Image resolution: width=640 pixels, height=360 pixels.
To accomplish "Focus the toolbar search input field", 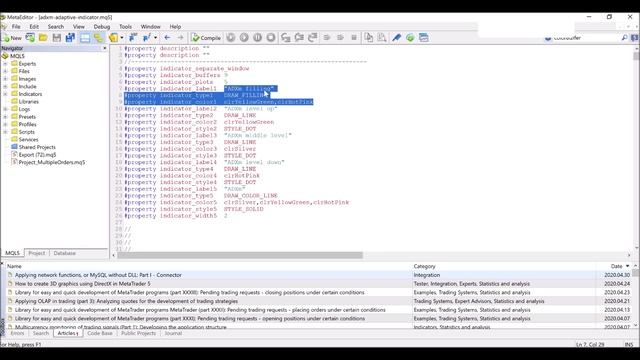I will (586, 38).
